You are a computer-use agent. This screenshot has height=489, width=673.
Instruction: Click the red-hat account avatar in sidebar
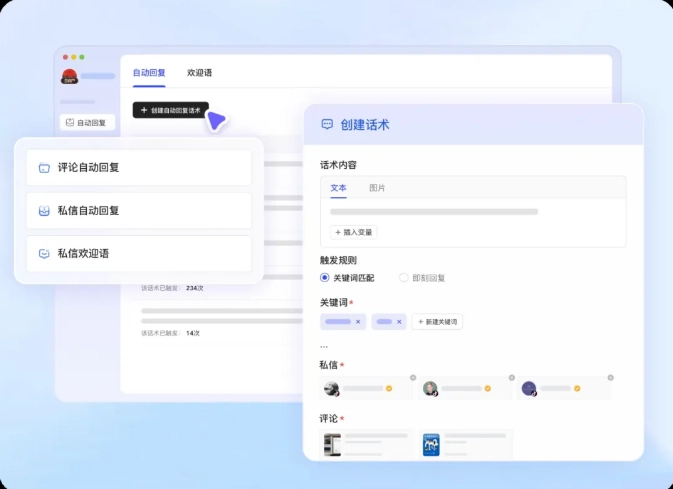point(70,77)
